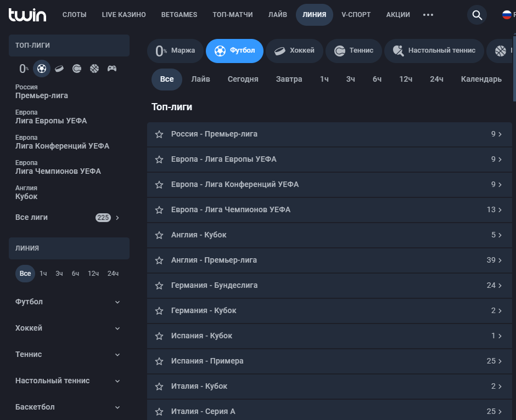Star Европа - Лига Конференций УЕФА
The image size is (516, 420).
click(159, 185)
